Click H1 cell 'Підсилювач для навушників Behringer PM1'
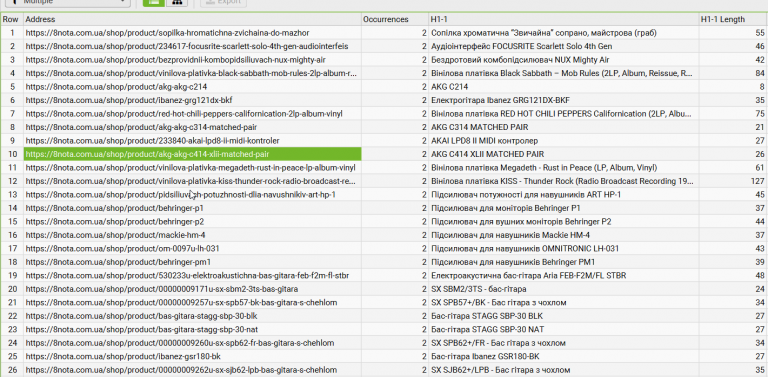768x377 pixels. pos(563,262)
